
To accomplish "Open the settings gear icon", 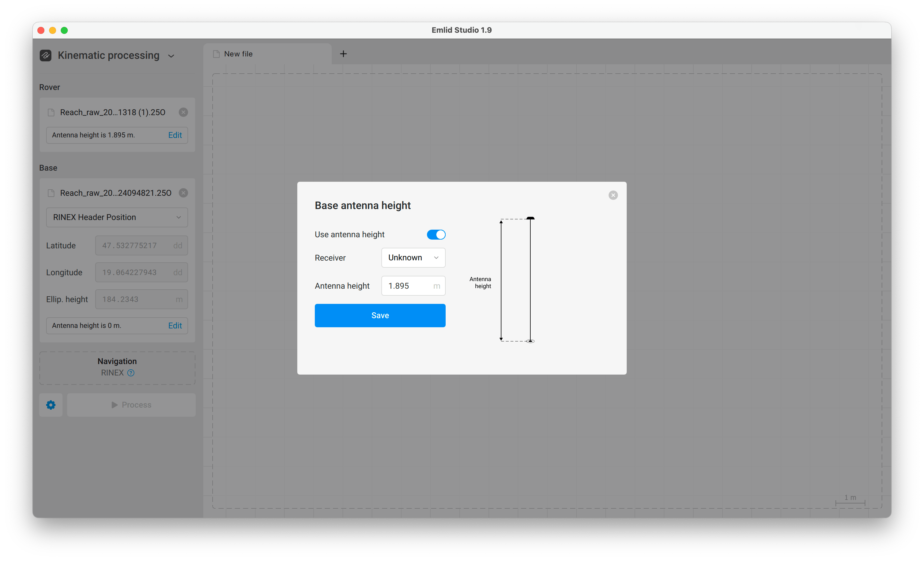I will coord(51,405).
